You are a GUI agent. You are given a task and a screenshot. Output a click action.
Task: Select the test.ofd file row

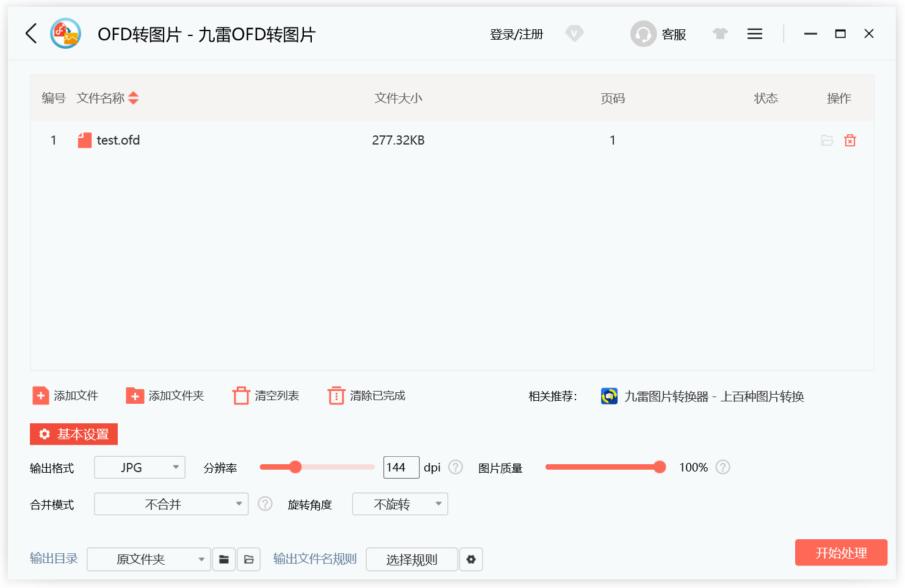coord(452,140)
